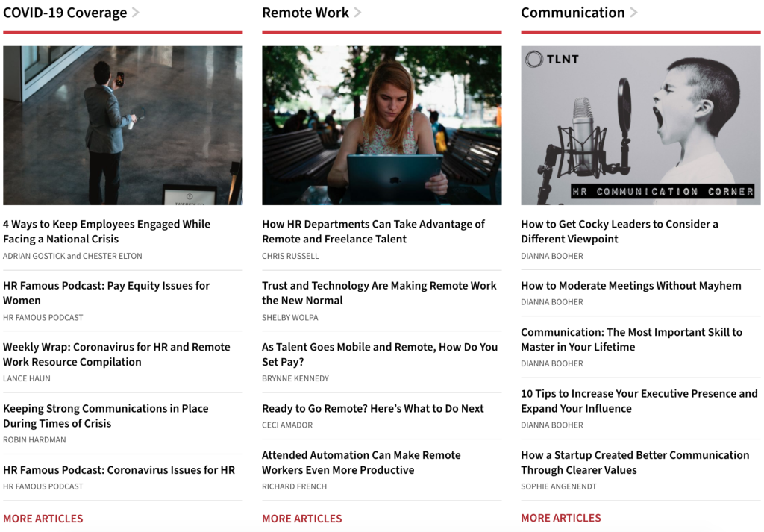Open author link Adrian Gostick and Chester Elton
The image size is (764, 532).
pyautogui.click(x=72, y=256)
